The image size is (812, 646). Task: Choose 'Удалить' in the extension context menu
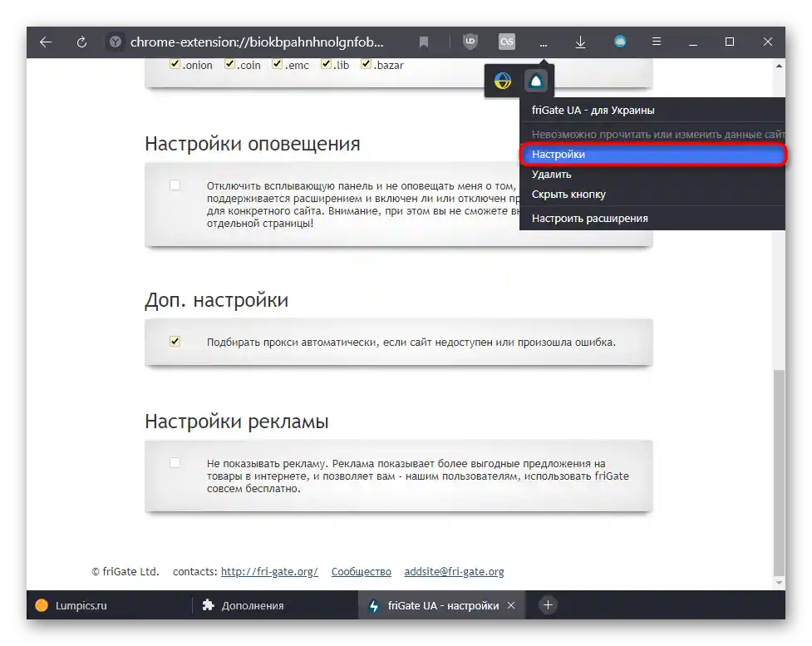(x=652, y=175)
